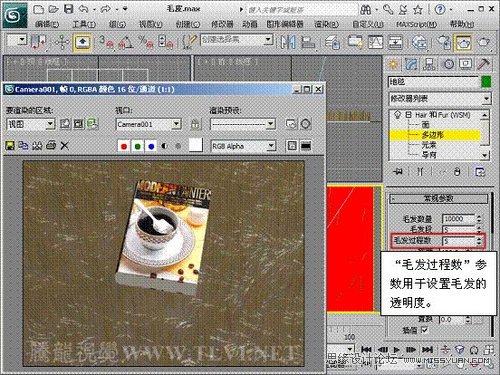The height and width of the screenshot is (375, 500).
Task: Click the Align tool icon
Action: (308, 42)
